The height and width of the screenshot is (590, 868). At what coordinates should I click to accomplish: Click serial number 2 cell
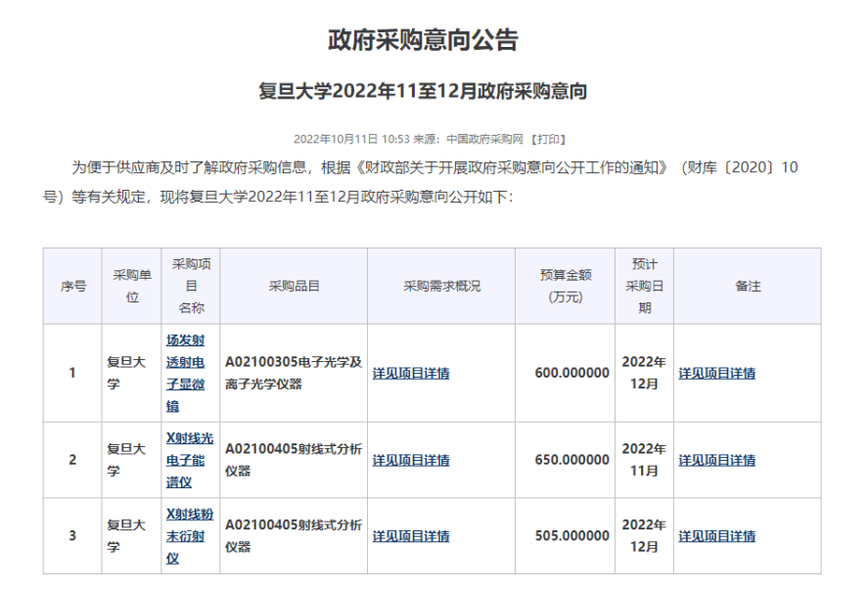72,460
